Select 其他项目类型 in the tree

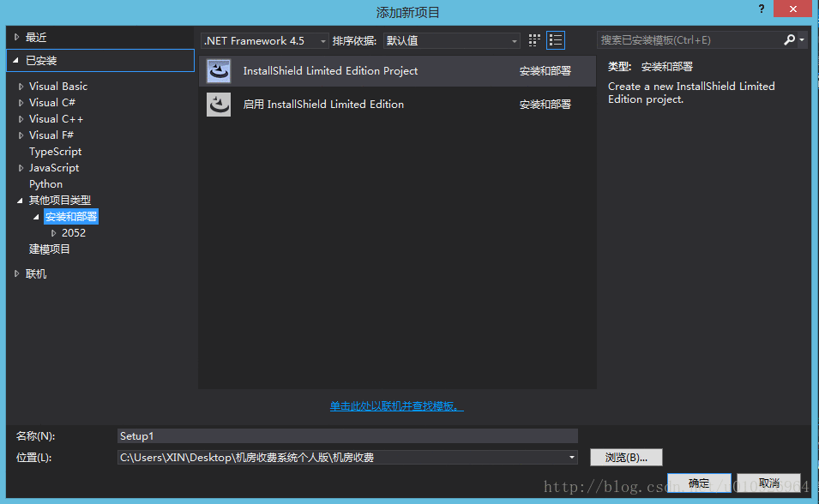coord(59,200)
